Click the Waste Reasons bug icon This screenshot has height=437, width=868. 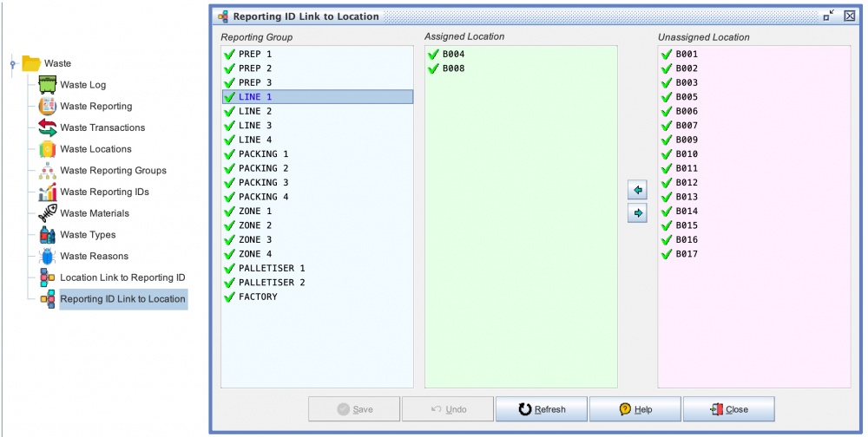(x=47, y=256)
